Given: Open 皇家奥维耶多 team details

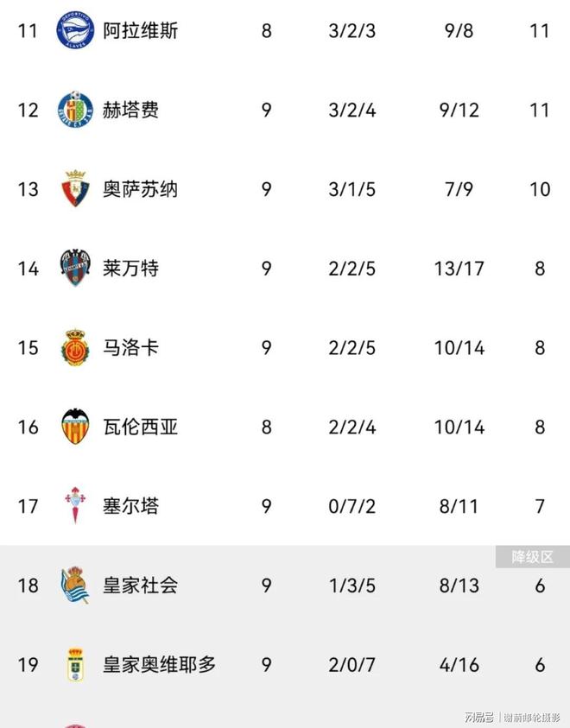Looking at the screenshot, I should pos(160,665).
